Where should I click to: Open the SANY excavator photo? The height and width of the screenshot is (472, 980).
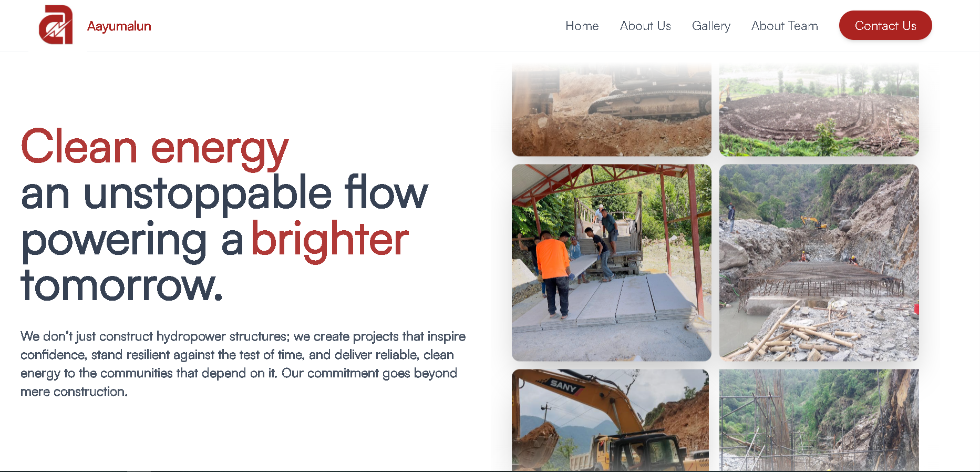(611, 419)
